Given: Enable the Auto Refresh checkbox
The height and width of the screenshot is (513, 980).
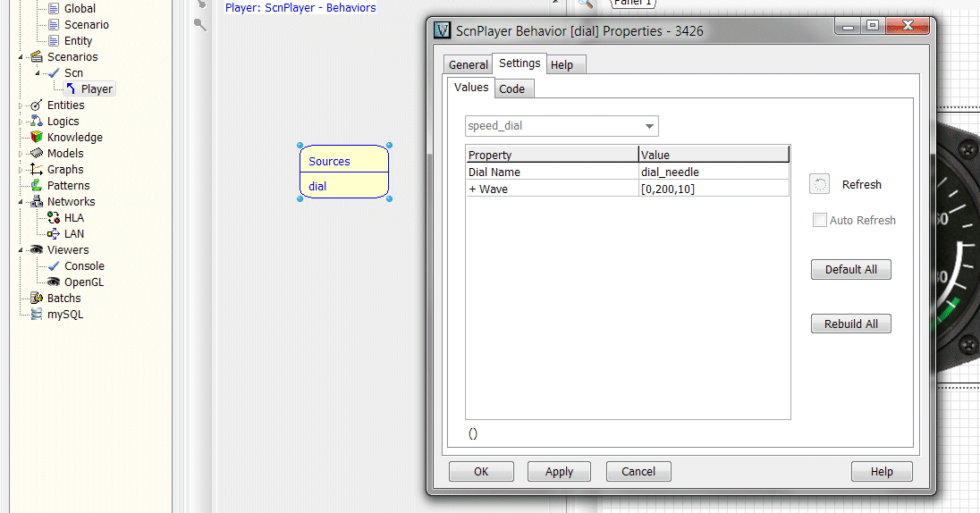Looking at the screenshot, I should click(819, 220).
